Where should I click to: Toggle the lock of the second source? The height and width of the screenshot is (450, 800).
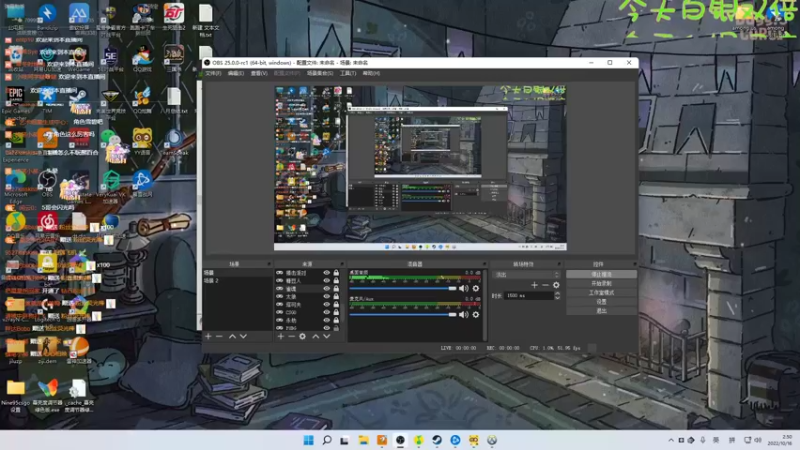(336, 281)
